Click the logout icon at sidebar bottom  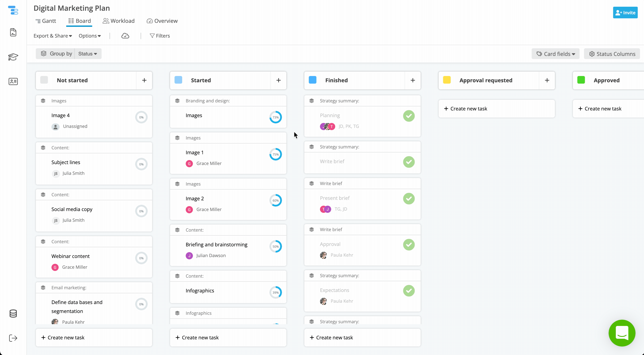coord(13,338)
